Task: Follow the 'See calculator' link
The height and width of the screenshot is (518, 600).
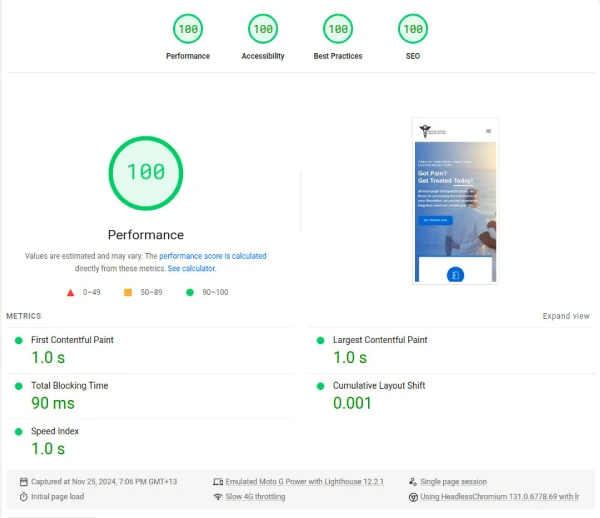Action: (191, 269)
